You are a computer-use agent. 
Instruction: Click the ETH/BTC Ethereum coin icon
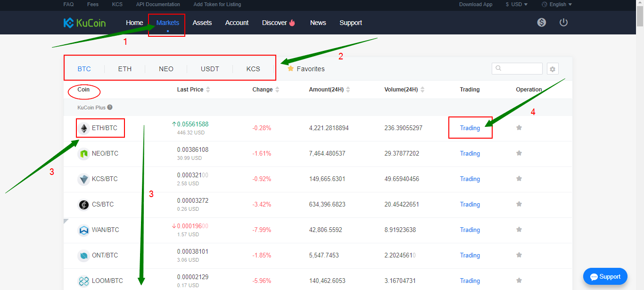click(83, 128)
